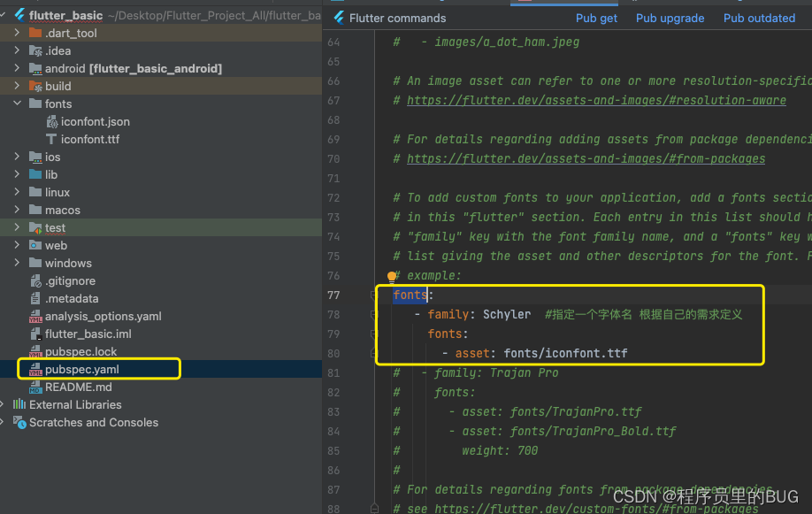The width and height of the screenshot is (812, 514).
Task: Open the resolution-aware docs link
Action: coord(596,101)
